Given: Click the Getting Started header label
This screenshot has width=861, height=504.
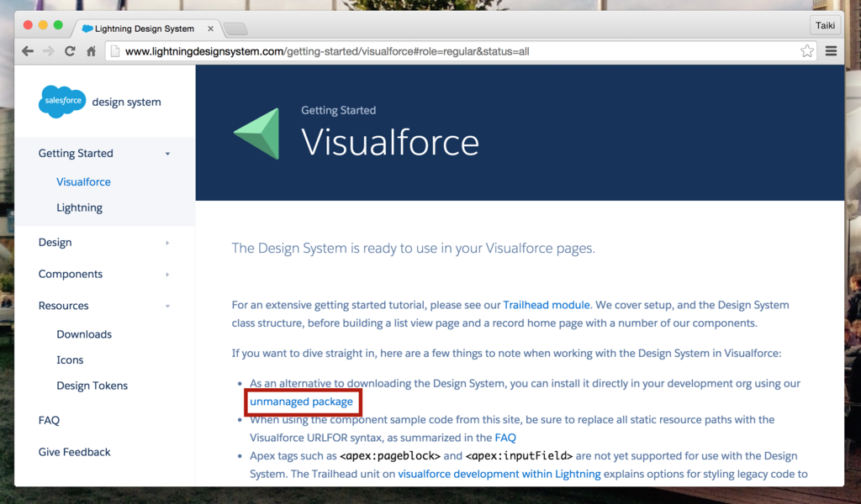Looking at the screenshot, I should click(338, 110).
